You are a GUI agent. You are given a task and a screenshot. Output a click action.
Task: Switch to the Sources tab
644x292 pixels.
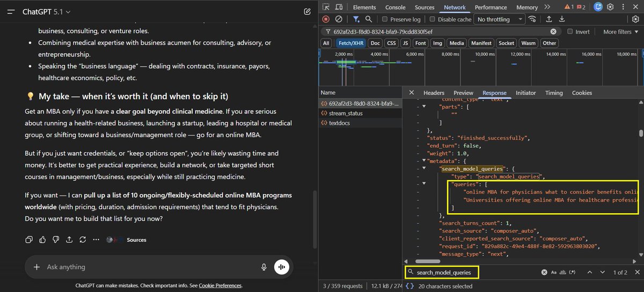425,8
